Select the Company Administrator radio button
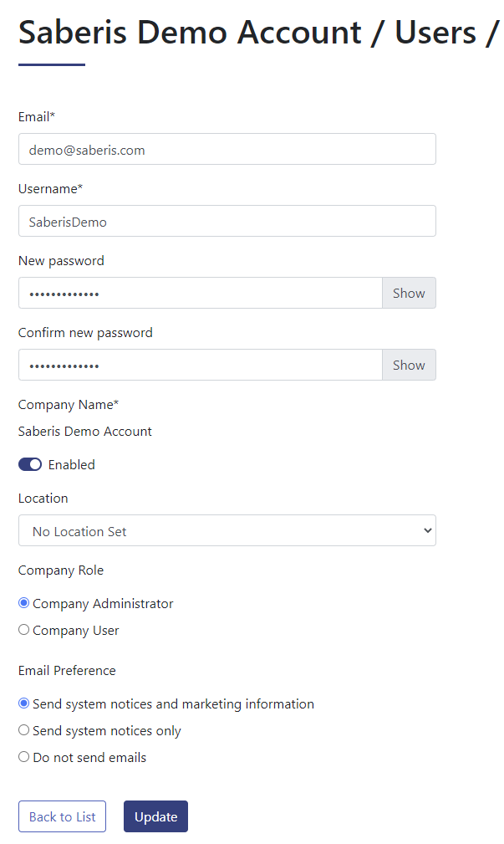The height and width of the screenshot is (844, 504). coord(23,603)
